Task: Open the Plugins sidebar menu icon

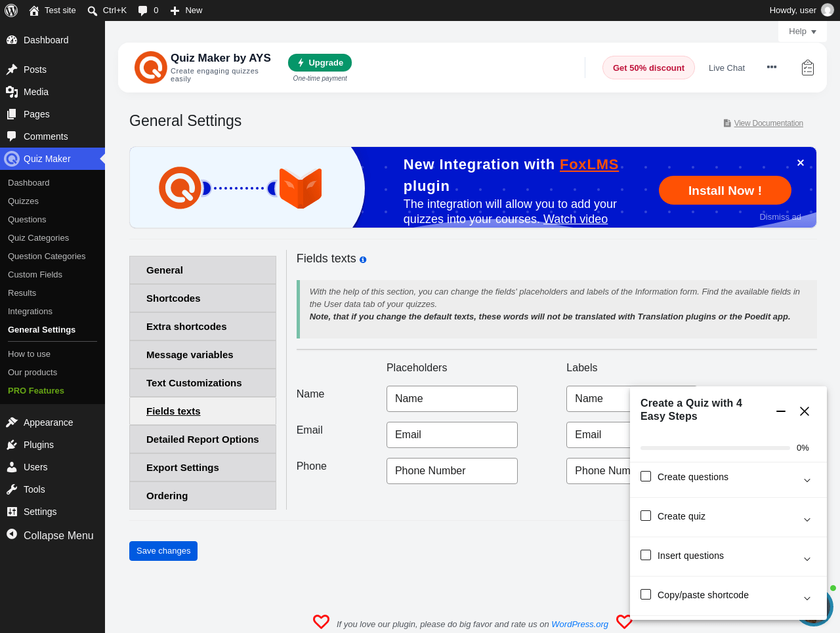Action: 12,445
